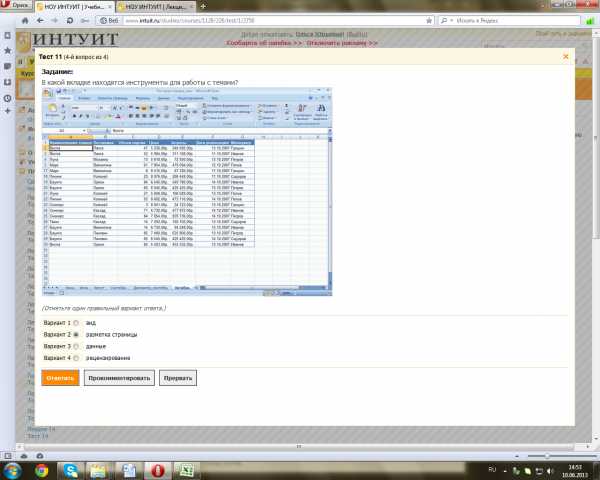Toggle the panel icon in Opera status bar
Screen dimensions: 600x480
click(x=8, y=456)
